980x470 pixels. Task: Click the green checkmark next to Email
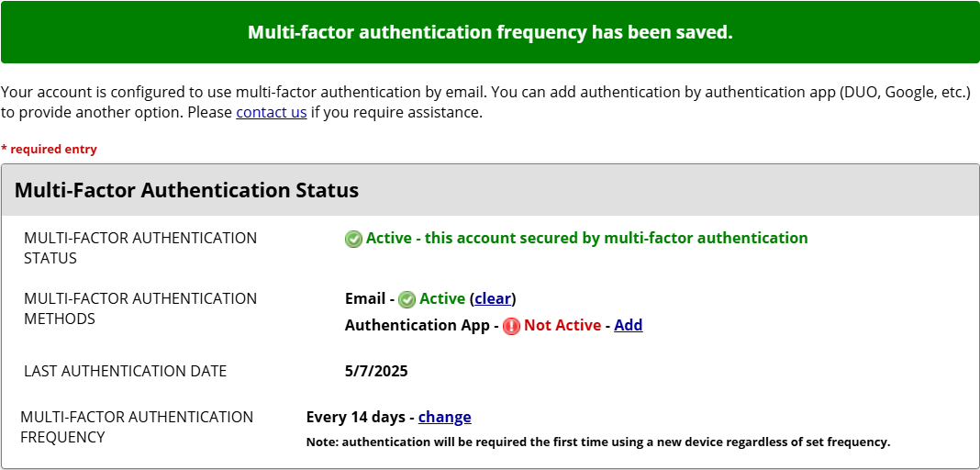tap(406, 299)
